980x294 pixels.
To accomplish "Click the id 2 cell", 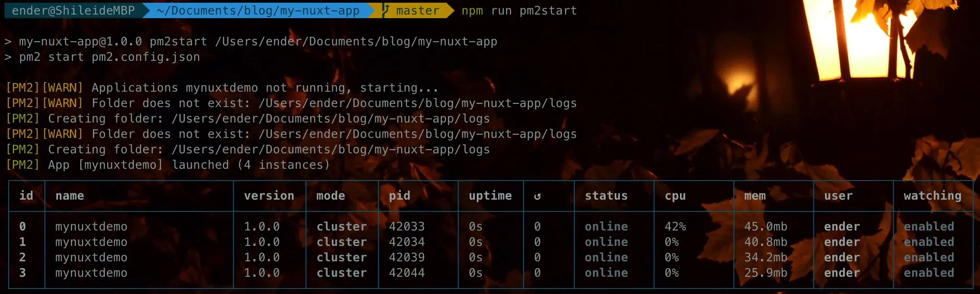I will tap(23, 257).
